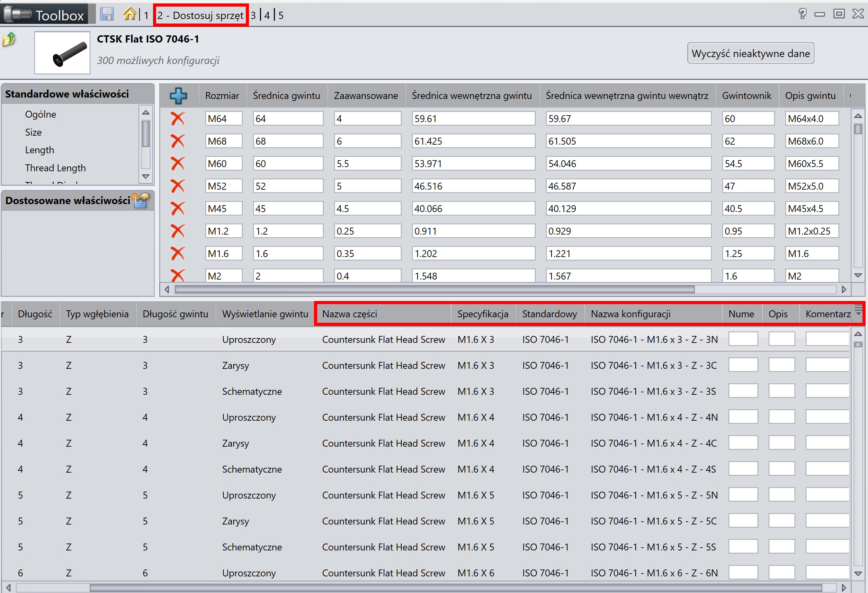Viewport: 868px width, 593px height.
Task: Open the Dostosuj sprzęt step tab
Action: (x=200, y=15)
